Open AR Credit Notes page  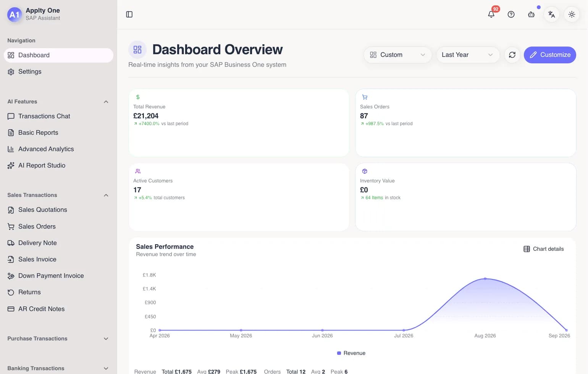pyautogui.click(x=58, y=309)
